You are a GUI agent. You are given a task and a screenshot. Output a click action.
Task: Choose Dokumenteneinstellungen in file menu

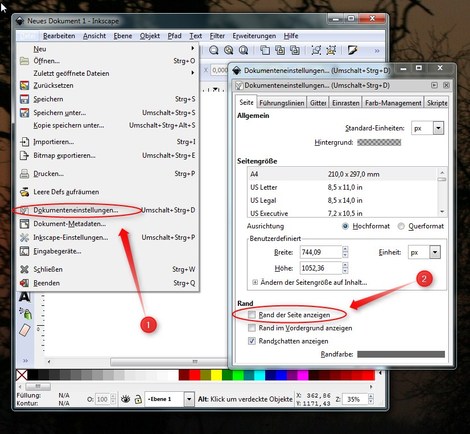(107, 210)
